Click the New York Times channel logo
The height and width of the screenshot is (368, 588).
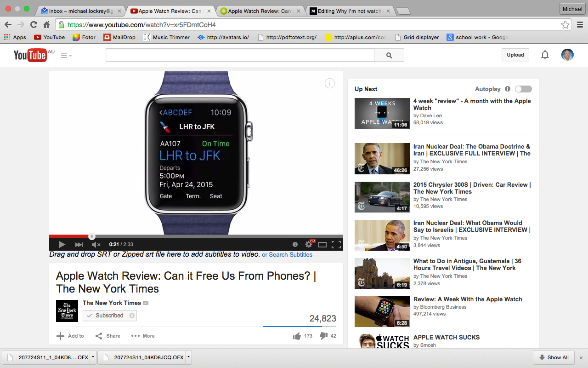tap(67, 310)
